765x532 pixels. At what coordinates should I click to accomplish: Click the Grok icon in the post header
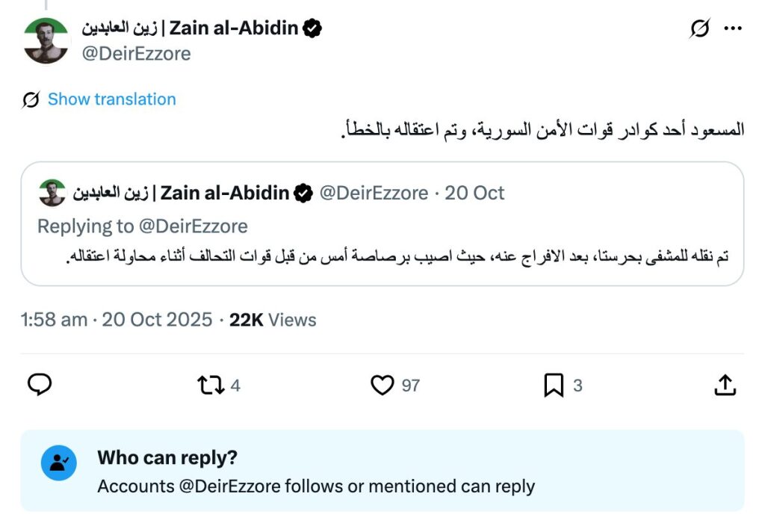coord(699,28)
